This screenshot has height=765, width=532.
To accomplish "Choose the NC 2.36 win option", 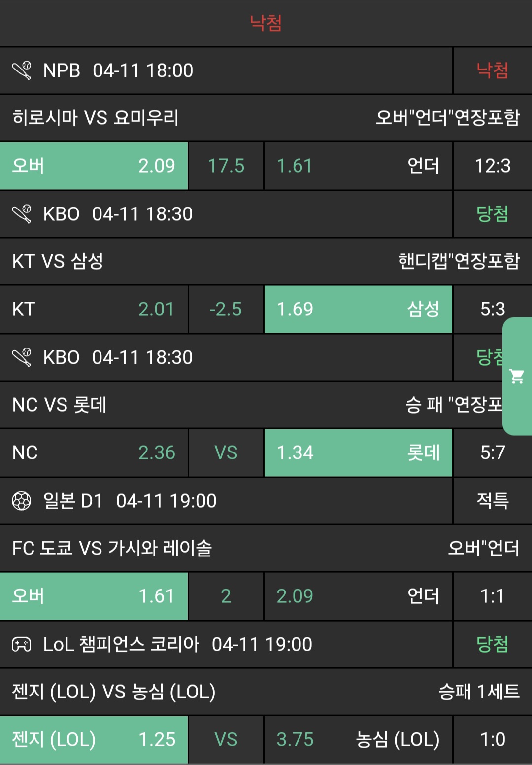I will point(94,453).
